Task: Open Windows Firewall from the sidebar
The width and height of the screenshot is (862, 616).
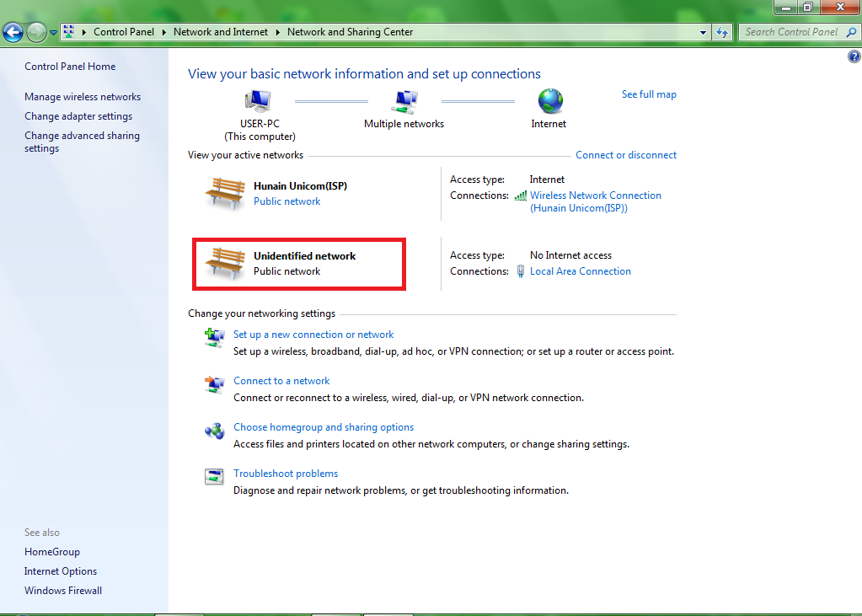Action: (x=62, y=590)
